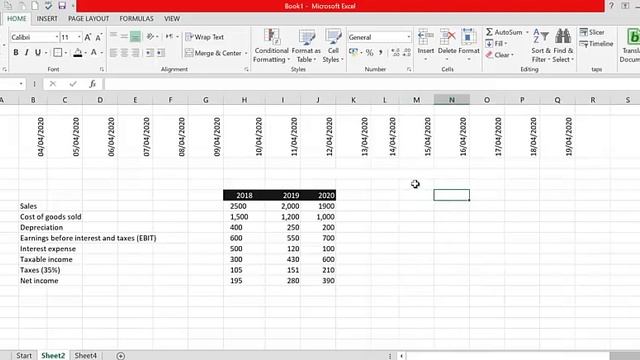Decrease decimal places

coord(407,53)
